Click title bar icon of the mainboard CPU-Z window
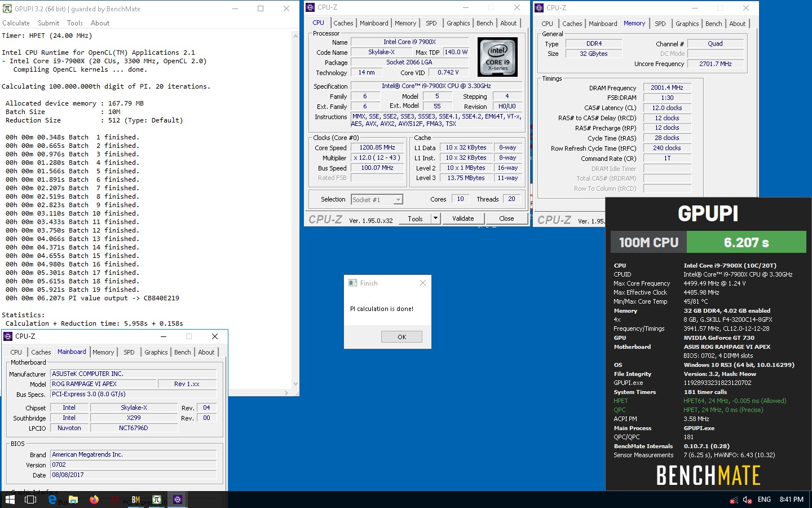Image resolution: width=812 pixels, height=508 pixels. click(8, 336)
